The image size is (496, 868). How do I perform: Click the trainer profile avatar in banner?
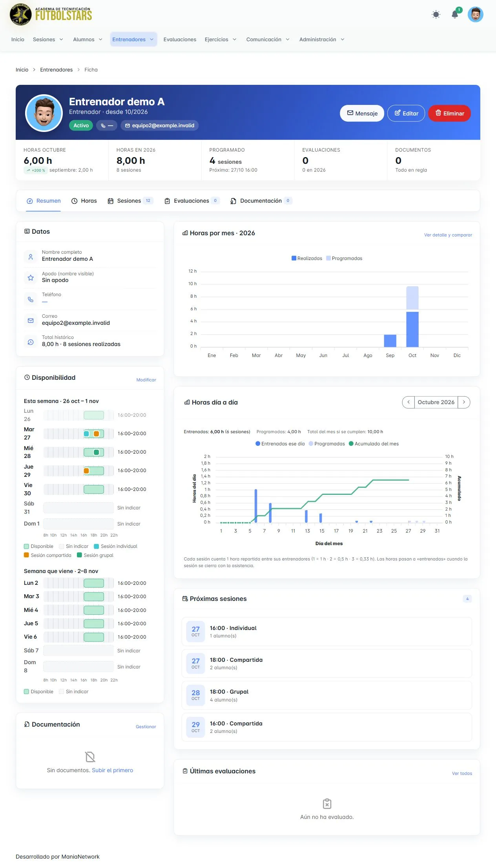(x=44, y=113)
